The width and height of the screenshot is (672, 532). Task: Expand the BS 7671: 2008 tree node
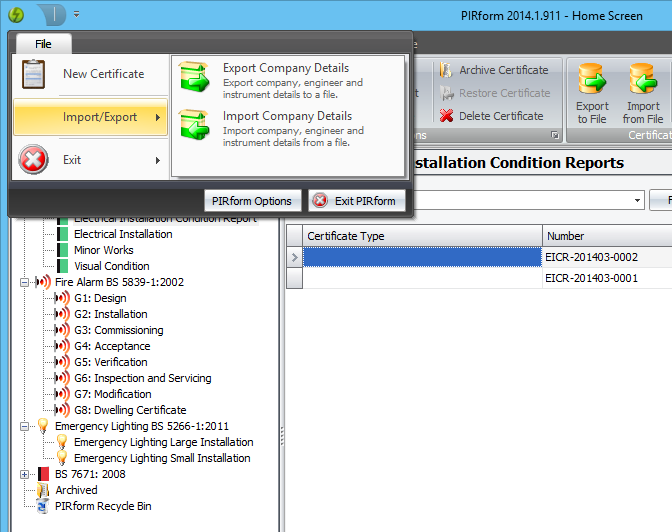tap(25, 474)
